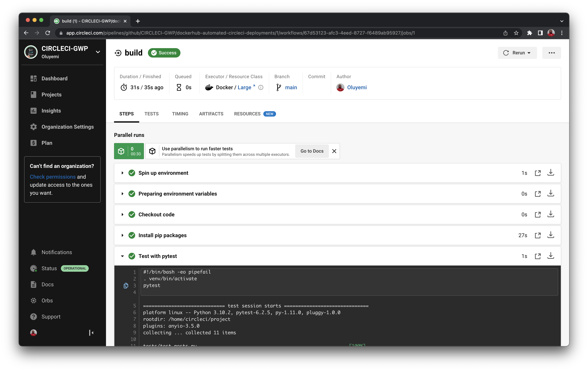
Task: Open the Rerun dropdown menu
Action: click(x=517, y=53)
